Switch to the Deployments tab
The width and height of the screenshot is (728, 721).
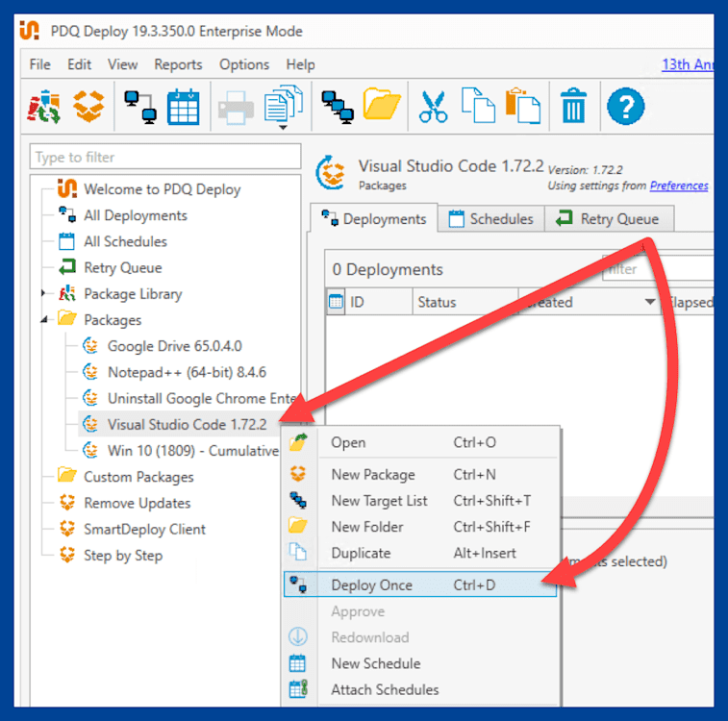point(374,218)
